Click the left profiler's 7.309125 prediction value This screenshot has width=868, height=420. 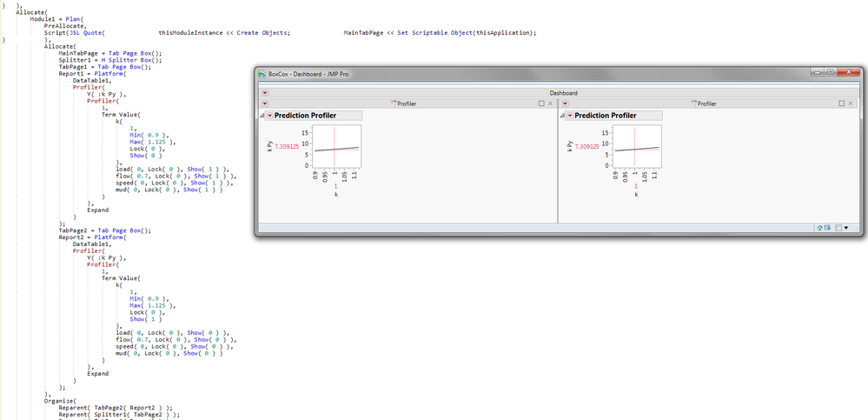pos(287,147)
